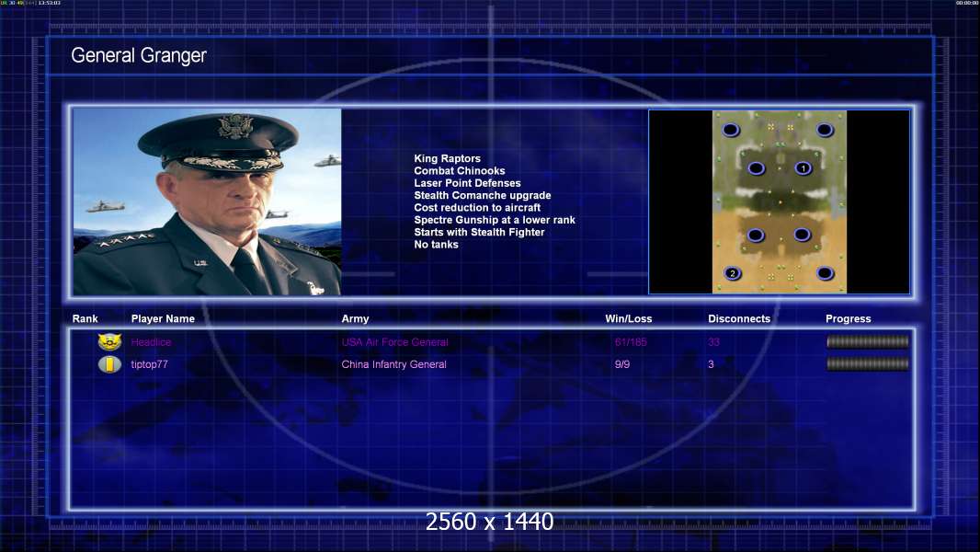Click the Cost reduction to aircraft line
The height and width of the screenshot is (552, 980).
click(477, 208)
